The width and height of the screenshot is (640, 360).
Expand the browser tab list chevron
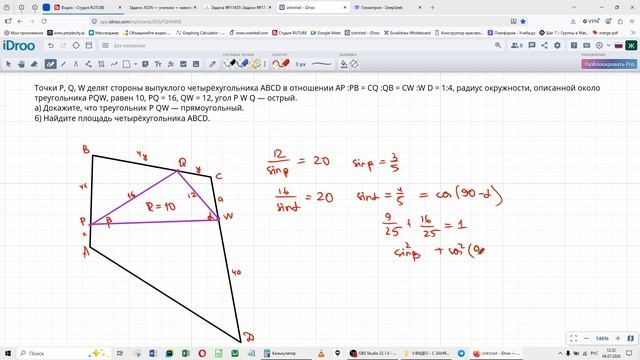point(573,7)
